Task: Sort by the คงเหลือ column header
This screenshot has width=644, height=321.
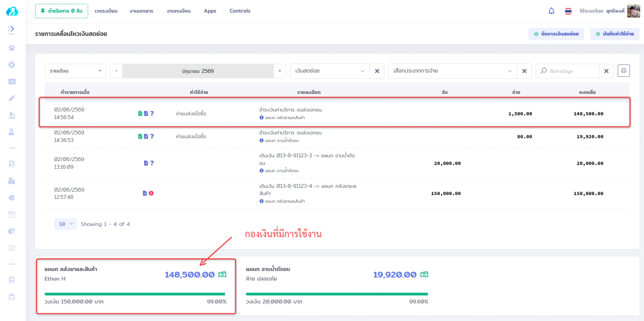Action: coord(587,92)
